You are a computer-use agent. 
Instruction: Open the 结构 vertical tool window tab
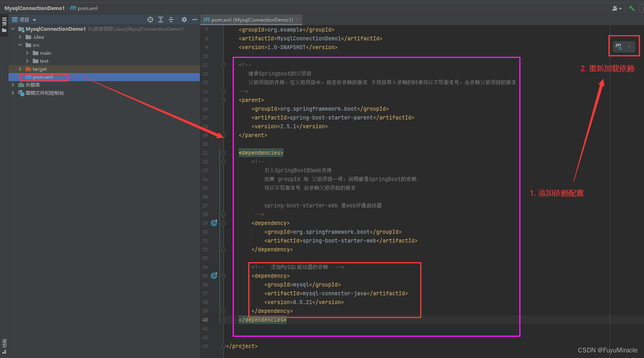pos(4,346)
